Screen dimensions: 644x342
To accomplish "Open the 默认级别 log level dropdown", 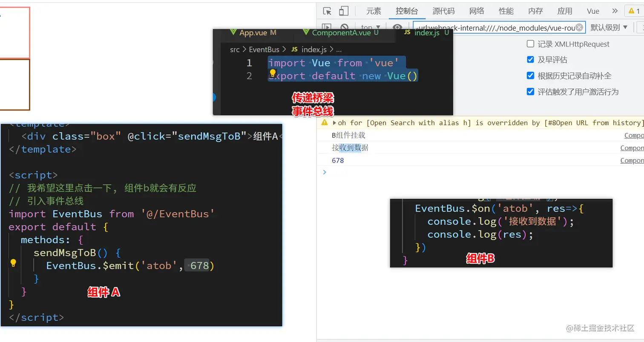I will (x=609, y=27).
